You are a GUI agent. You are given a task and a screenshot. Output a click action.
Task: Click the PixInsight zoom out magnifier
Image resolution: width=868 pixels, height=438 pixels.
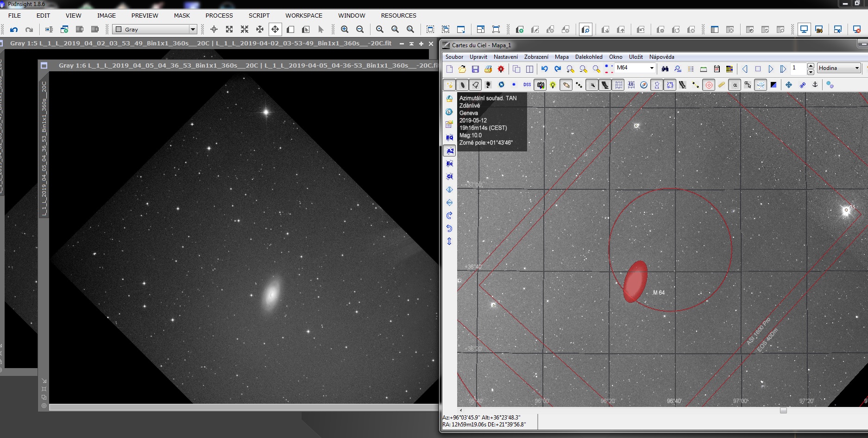click(360, 30)
